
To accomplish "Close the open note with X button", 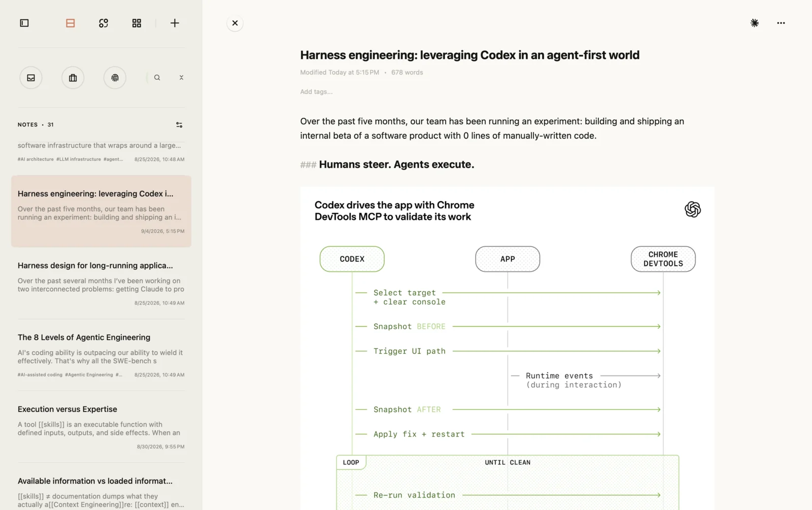I will tap(235, 23).
